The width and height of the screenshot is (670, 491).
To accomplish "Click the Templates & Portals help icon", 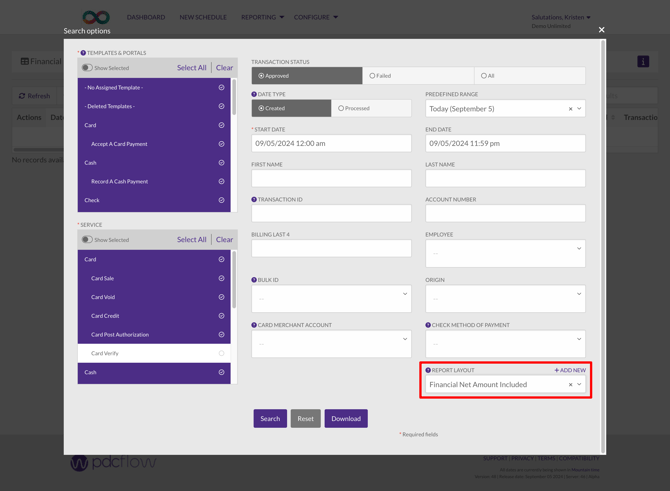I will pos(83,53).
